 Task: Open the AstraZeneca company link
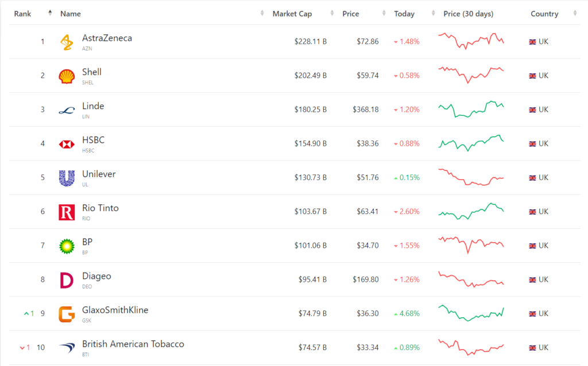point(107,38)
